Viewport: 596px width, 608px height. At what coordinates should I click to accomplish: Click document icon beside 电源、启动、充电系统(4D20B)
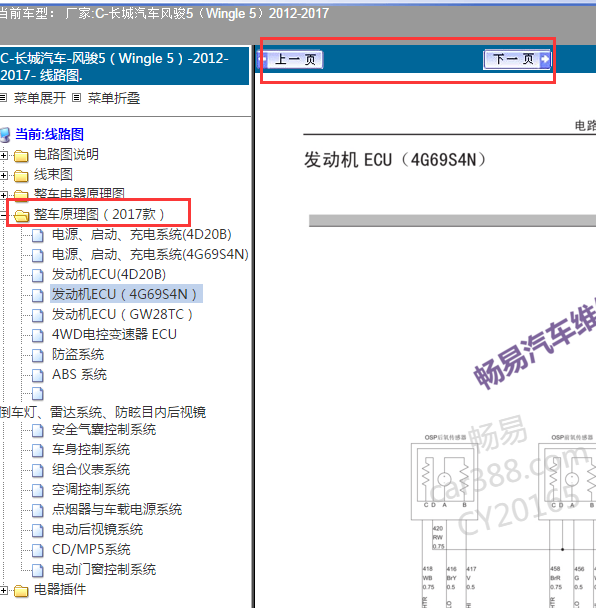(x=38, y=235)
